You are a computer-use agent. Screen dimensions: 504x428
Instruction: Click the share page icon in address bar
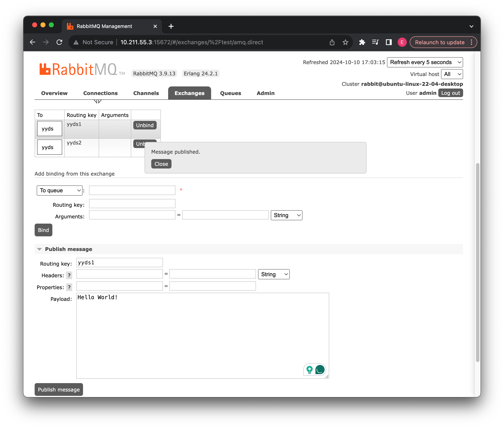[332, 42]
